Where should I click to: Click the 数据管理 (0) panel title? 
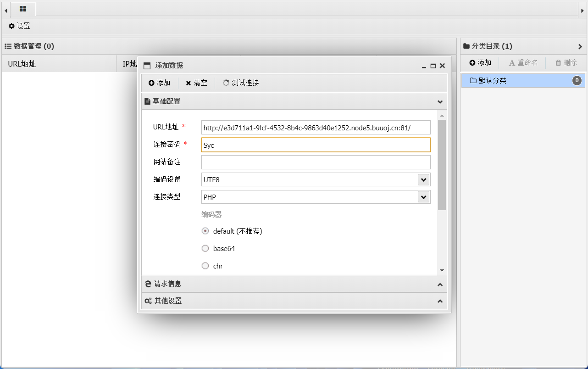pos(34,46)
